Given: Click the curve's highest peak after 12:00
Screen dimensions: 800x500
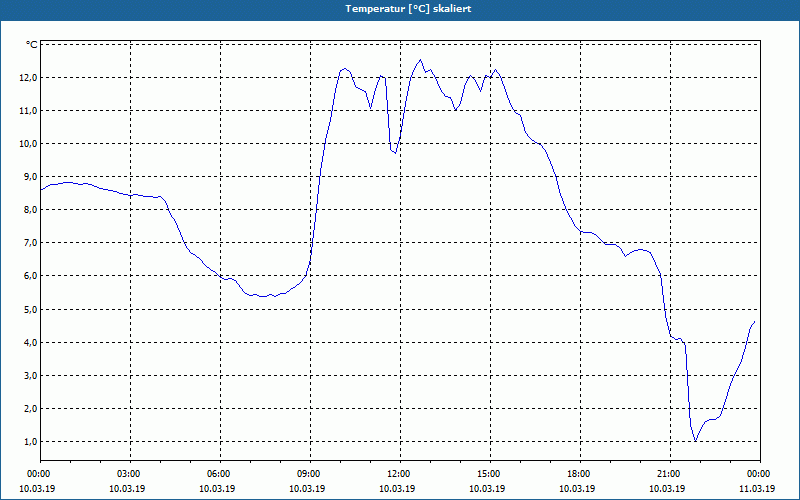Looking at the screenshot, I should click(x=420, y=60).
